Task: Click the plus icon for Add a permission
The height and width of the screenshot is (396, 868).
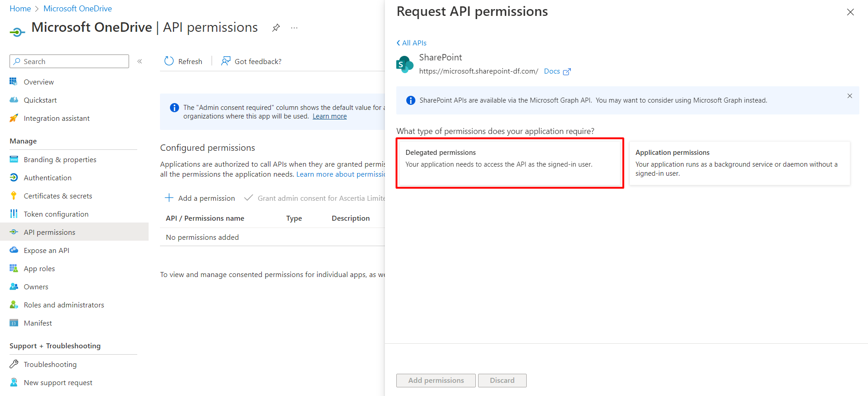Action: click(169, 198)
